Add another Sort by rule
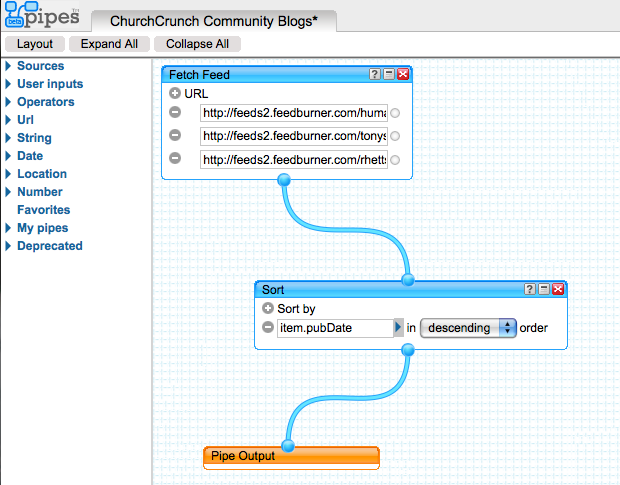This screenshot has height=485, width=620. coord(268,308)
